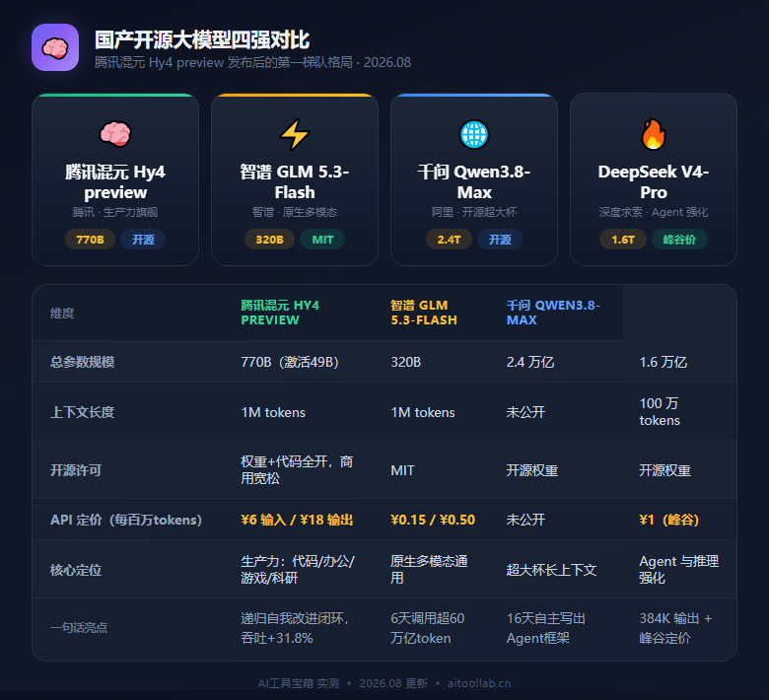Viewport: 769px width, 700px height.
Task: Click the 2.4T badge
Action: (x=449, y=240)
